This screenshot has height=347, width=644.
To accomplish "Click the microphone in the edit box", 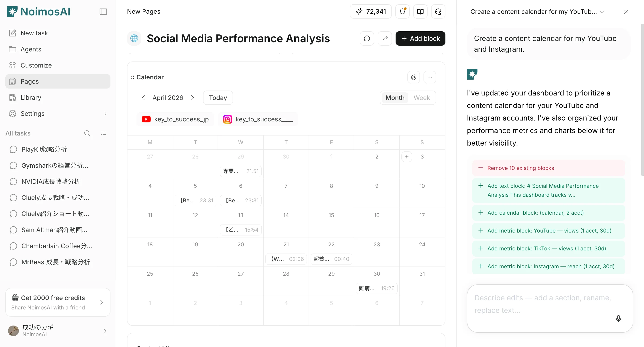I will [x=619, y=318].
